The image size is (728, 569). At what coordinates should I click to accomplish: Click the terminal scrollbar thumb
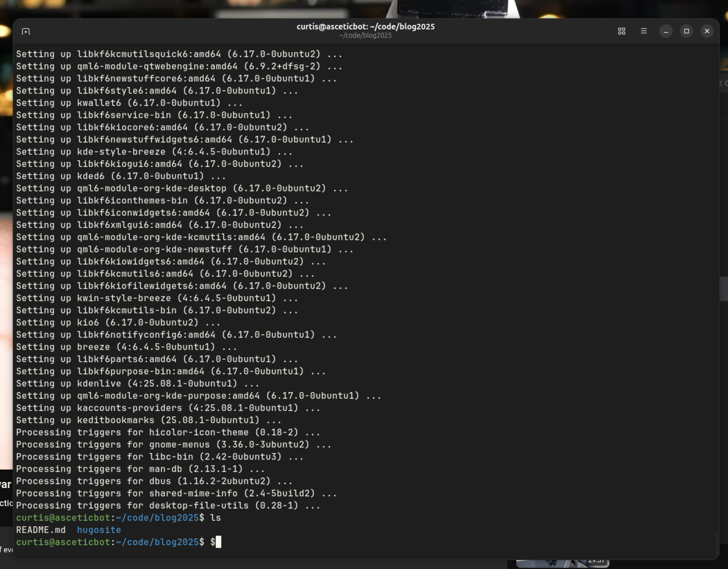click(x=717, y=544)
